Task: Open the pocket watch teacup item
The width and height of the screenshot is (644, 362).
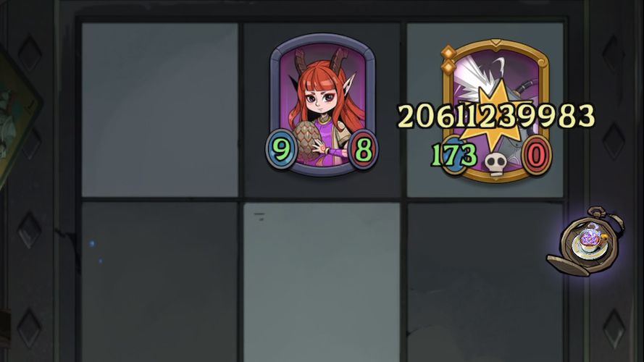Action: (x=586, y=242)
